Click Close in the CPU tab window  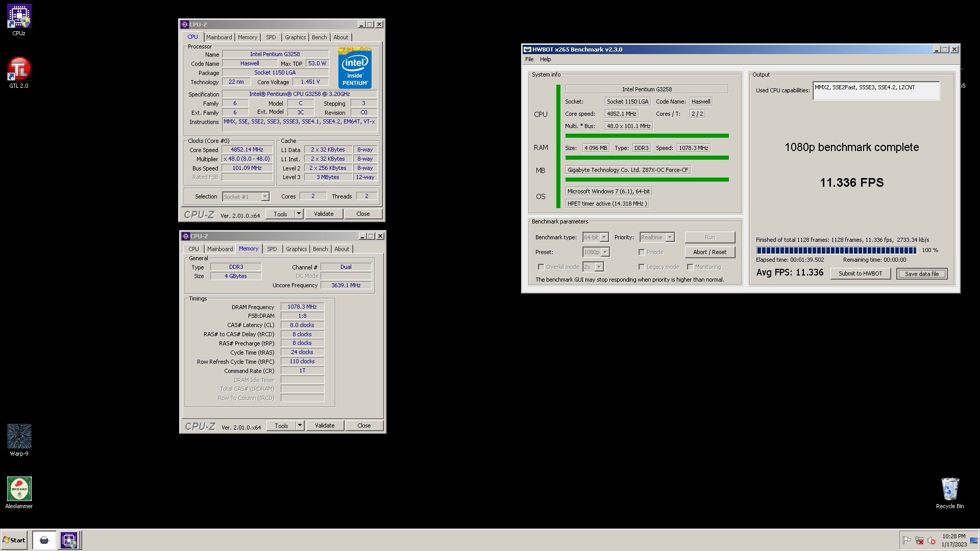click(363, 214)
